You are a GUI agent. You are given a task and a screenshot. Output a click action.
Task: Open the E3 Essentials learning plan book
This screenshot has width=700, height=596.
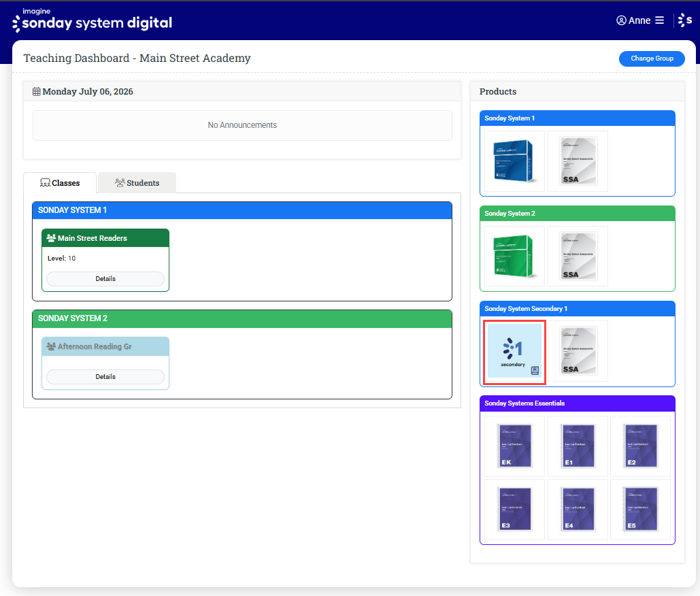pyautogui.click(x=514, y=510)
